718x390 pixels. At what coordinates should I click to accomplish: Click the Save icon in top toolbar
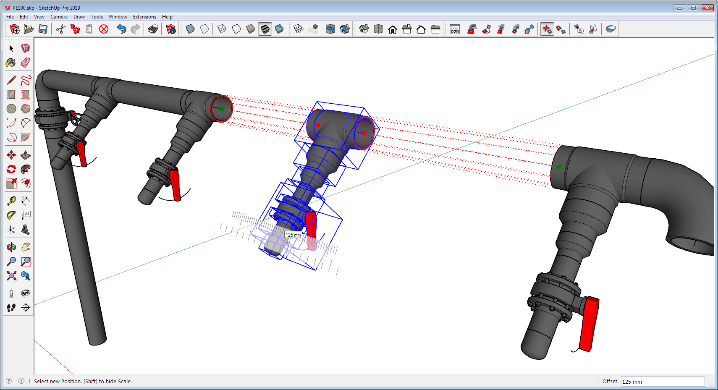43,29
